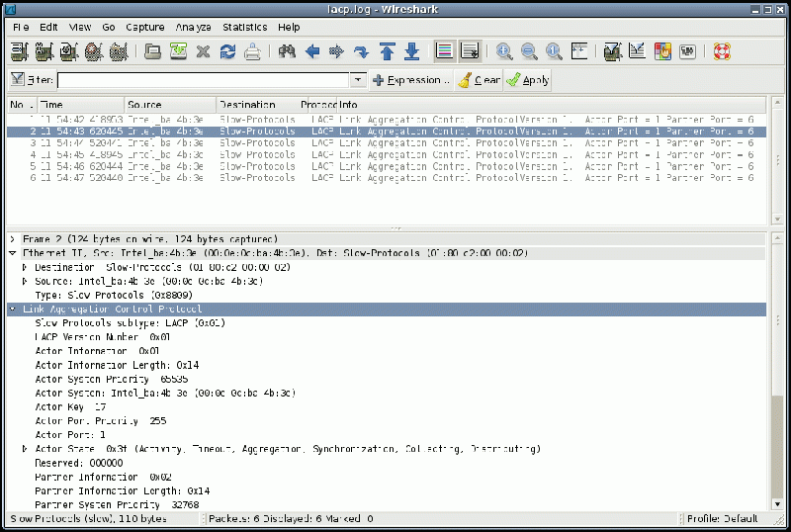The image size is (791, 532).
Task: Select packet number 5 row
Action: (x=387, y=166)
